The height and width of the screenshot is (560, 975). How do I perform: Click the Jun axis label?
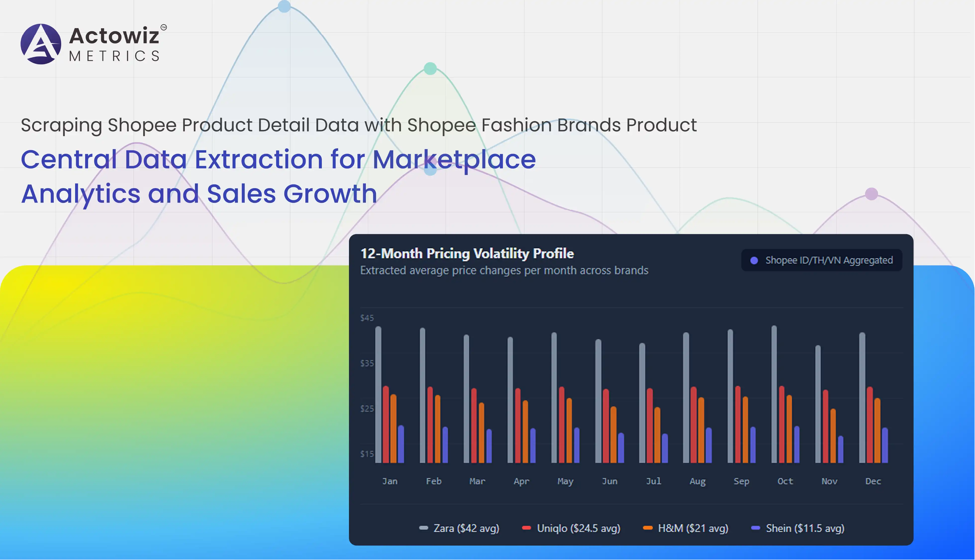[609, 481]
